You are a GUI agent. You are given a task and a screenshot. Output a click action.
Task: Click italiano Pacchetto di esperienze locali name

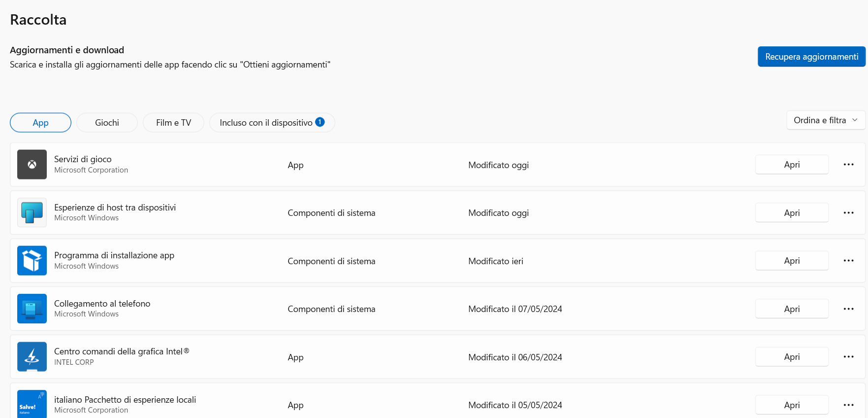pos(125,400)
